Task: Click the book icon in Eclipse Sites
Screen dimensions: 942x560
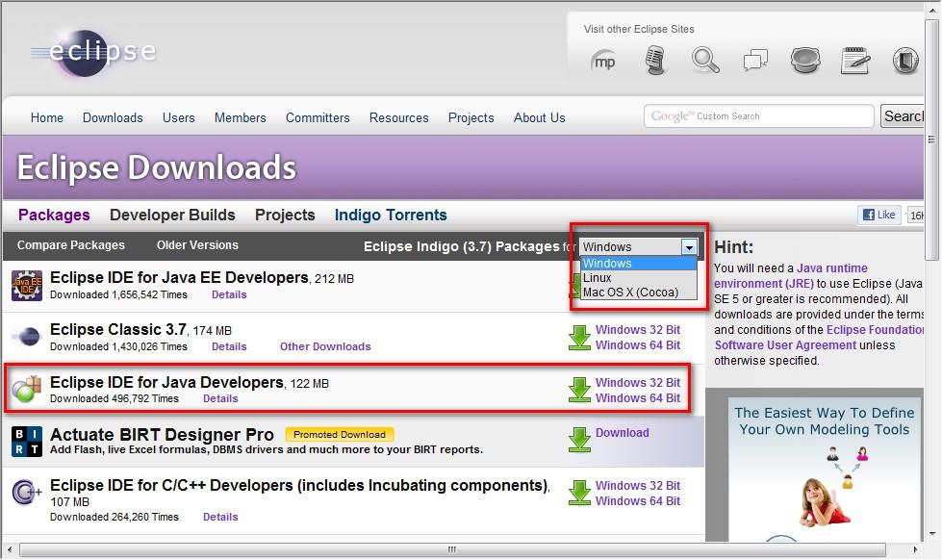Action: tap(904, 61)
